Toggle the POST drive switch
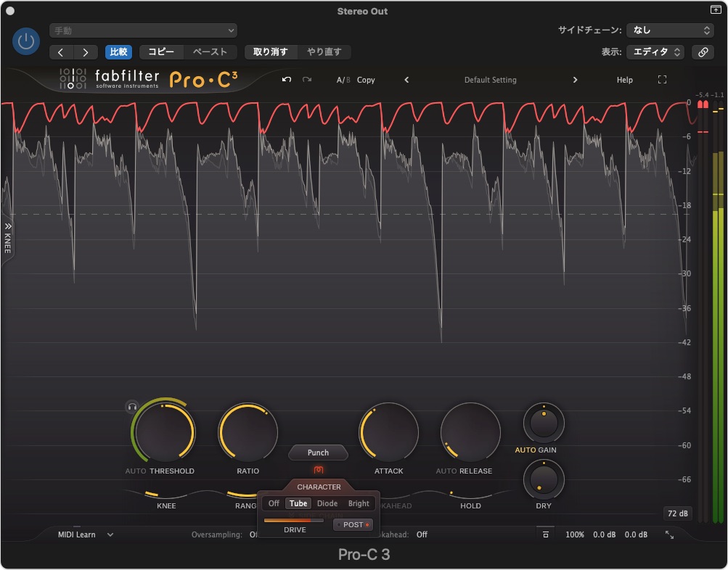728x570 pixels. 353,524
